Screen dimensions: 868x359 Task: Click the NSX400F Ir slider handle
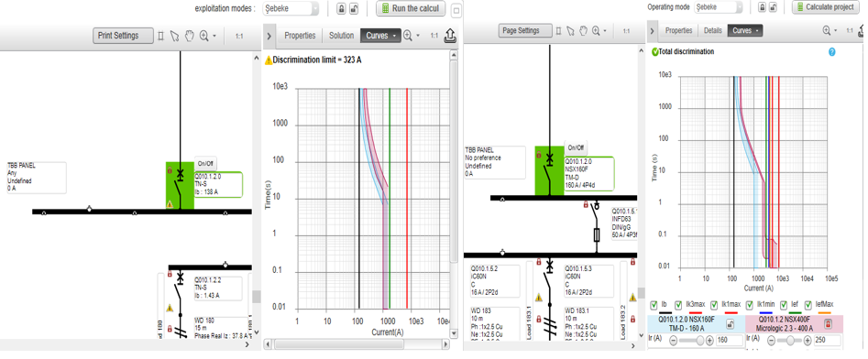tap(790, 340)
